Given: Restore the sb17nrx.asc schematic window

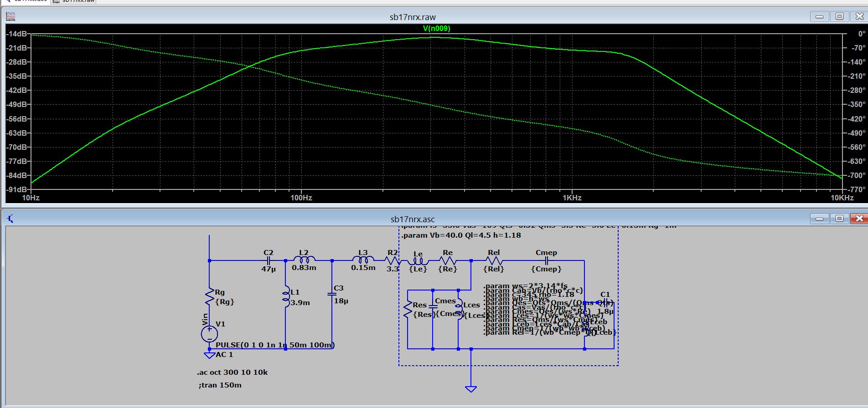Looking at the screenshot, I should coord(840,219).
